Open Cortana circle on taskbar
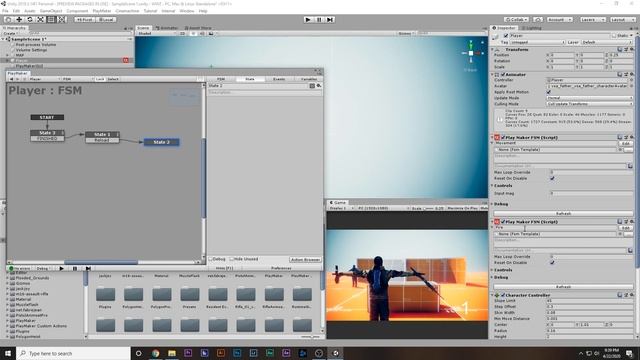 (x=139, y=353)
